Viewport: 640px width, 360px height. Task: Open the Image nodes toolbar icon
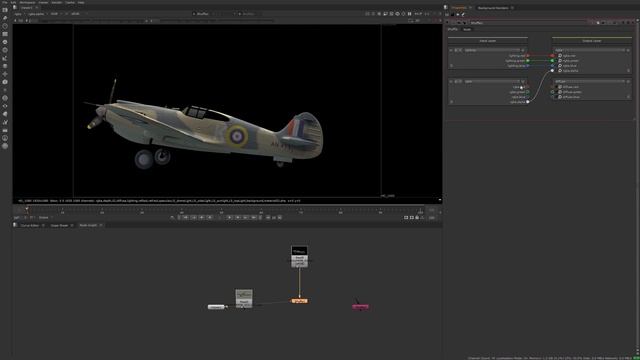pyautogui.click(x=5, y=10)
